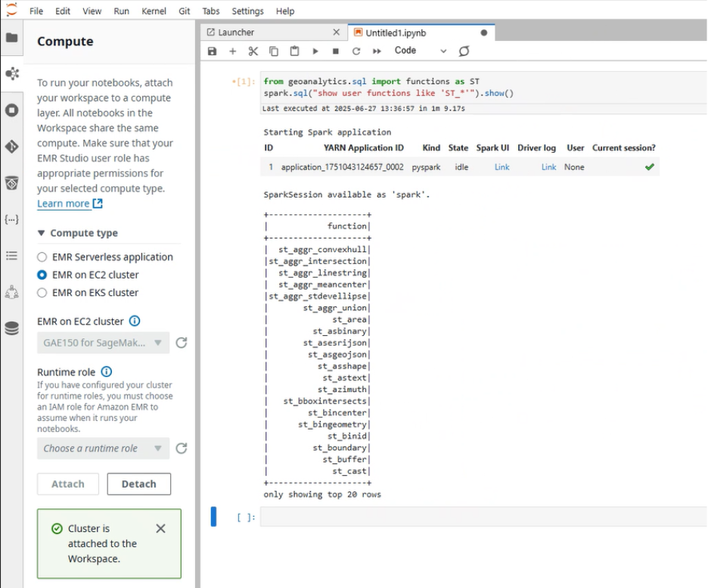Open the EMR compute cluster sidebar icon
708x588 pixels.
pyautogui.click(x=12, y=73)
